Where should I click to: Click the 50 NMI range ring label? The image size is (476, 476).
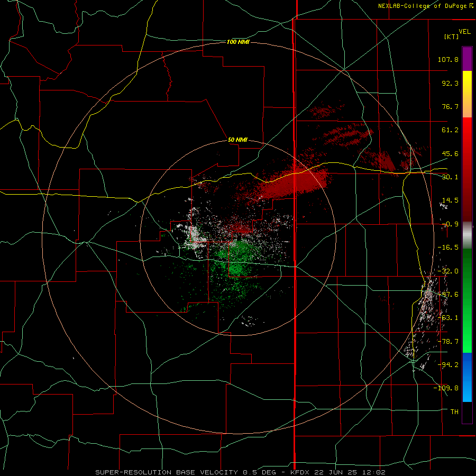click(x=237, y=140)
